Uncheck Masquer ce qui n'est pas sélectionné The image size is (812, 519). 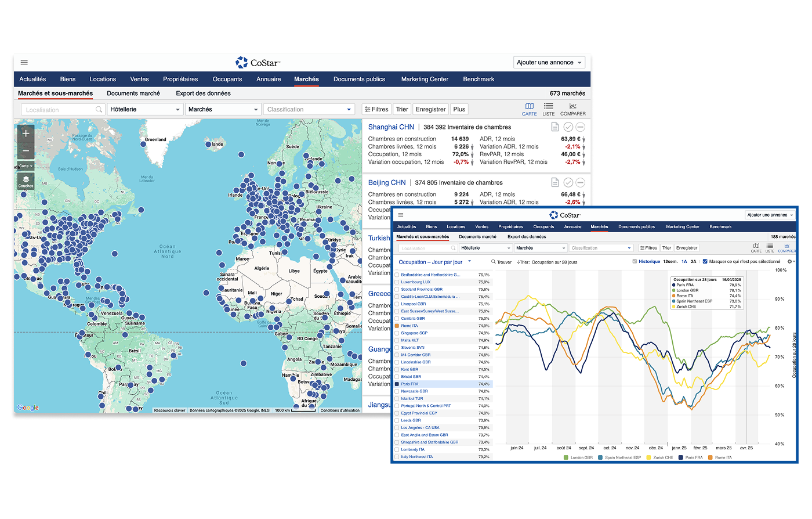[x=705, y=262]
